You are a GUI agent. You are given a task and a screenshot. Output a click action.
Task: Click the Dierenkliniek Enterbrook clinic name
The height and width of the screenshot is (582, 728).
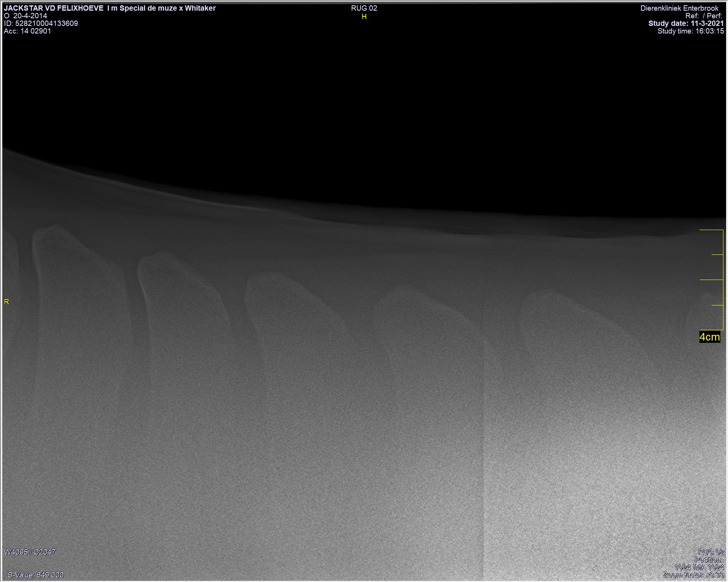pyautogui.click(x=679, y=8)
